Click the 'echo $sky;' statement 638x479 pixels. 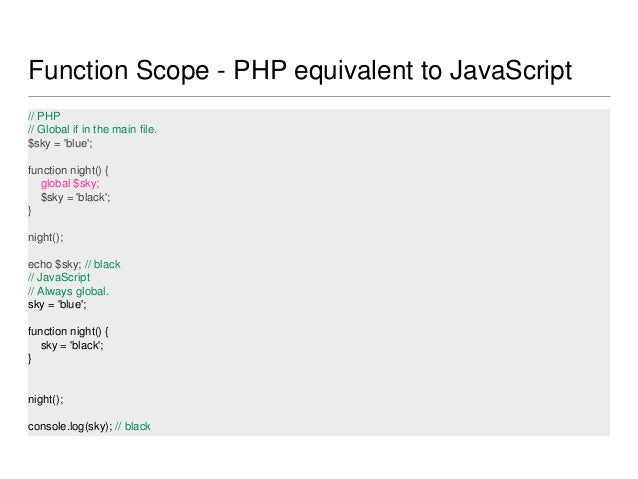55,265
